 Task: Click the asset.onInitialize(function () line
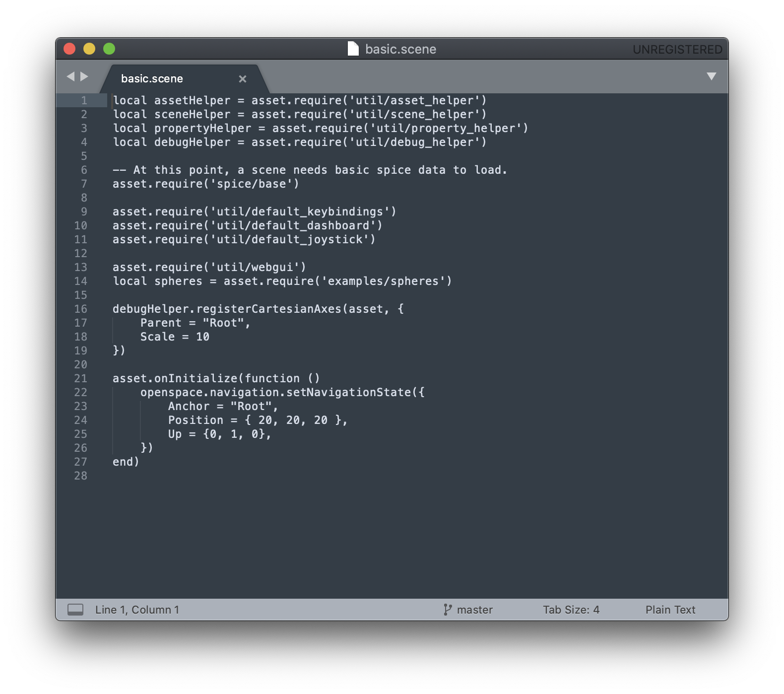pos(216,378)
